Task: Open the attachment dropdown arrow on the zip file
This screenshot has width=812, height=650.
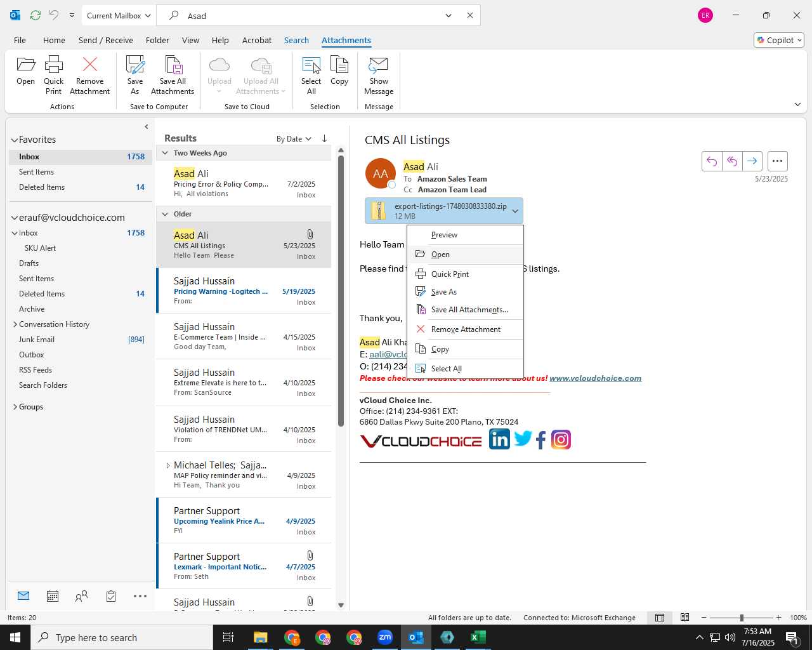Action: [515, 211]
